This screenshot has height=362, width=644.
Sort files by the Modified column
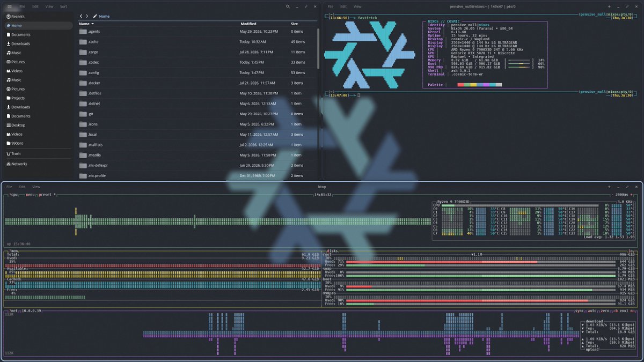[x=248, y=24]
